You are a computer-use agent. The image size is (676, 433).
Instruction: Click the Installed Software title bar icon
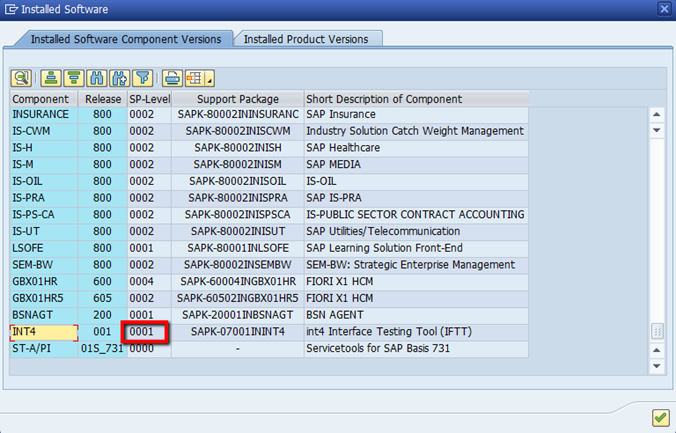11,9
